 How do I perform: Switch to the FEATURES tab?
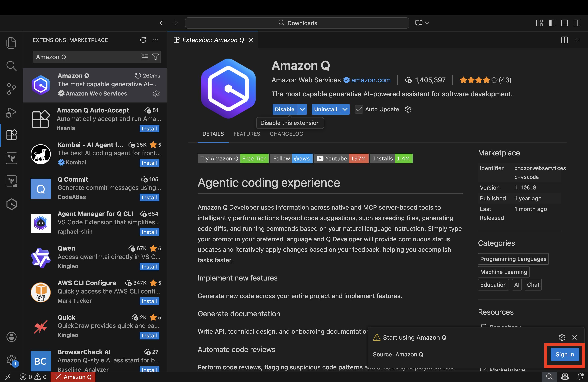point(247,134)
